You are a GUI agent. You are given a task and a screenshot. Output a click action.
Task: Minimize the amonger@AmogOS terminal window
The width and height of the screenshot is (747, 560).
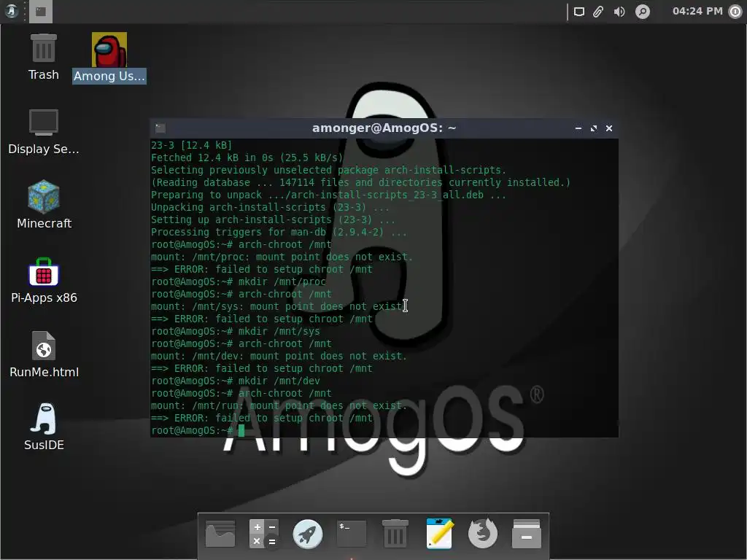578,128
